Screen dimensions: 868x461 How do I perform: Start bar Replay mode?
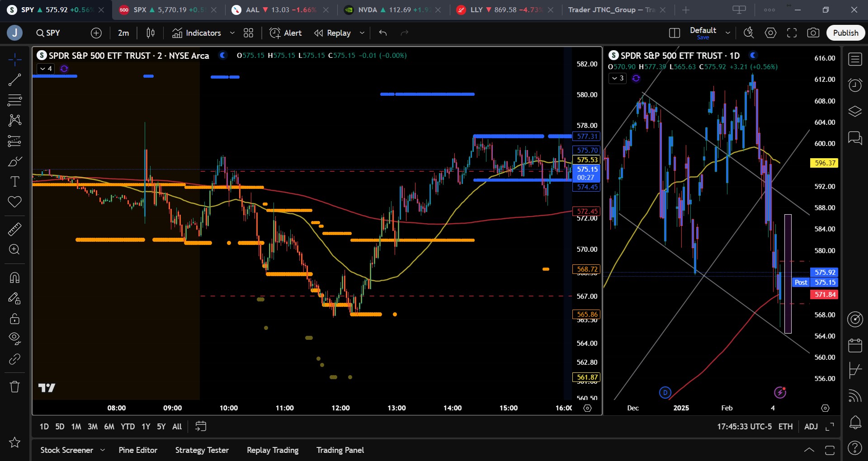333,33
